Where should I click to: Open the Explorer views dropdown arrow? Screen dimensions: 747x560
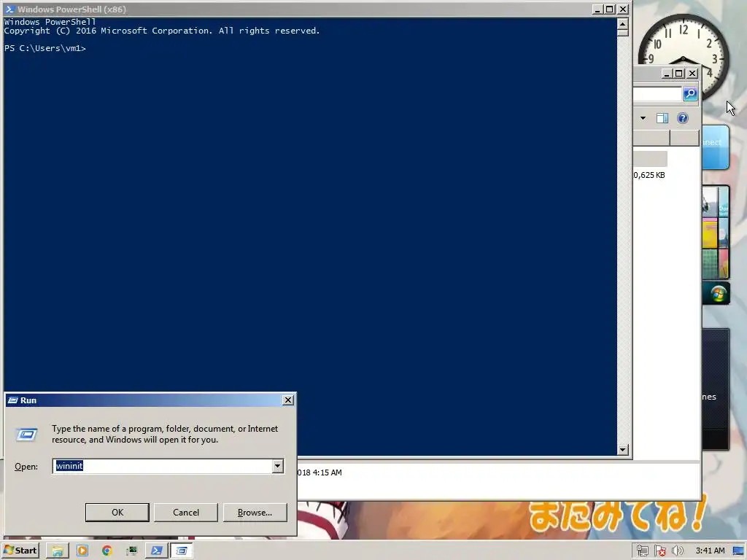(643, 118)
